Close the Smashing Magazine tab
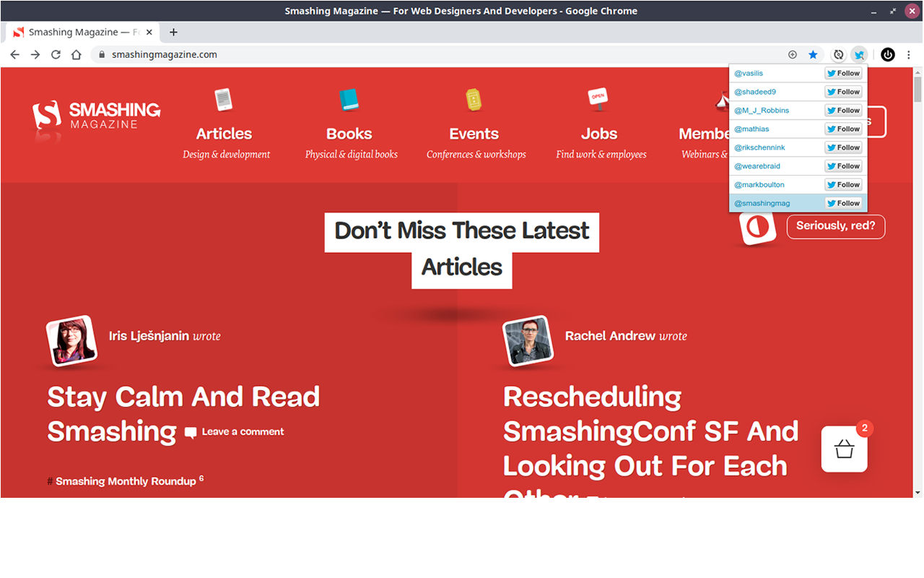Viewport: 924px width, 578px height. pyautogui.click(x=149, y=32)
